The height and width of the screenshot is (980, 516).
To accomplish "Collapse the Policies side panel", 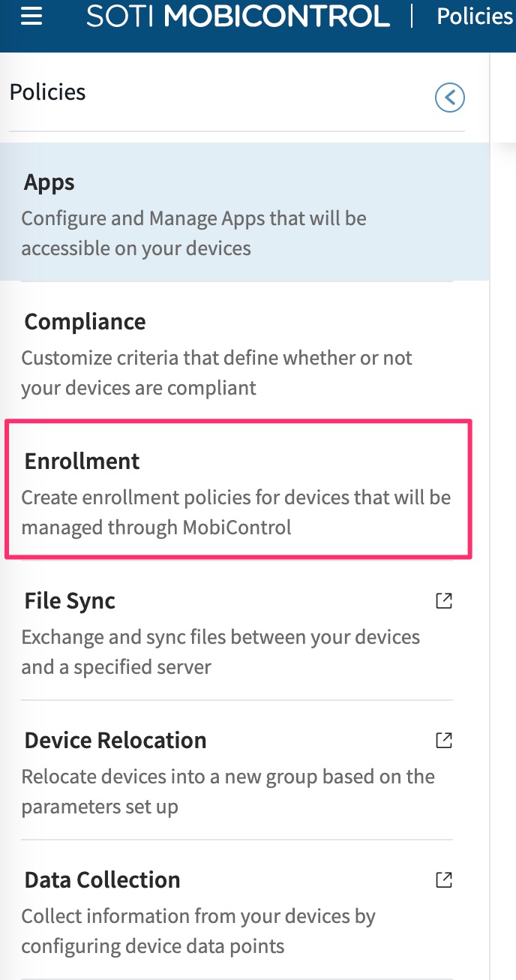I will (450, 97).
